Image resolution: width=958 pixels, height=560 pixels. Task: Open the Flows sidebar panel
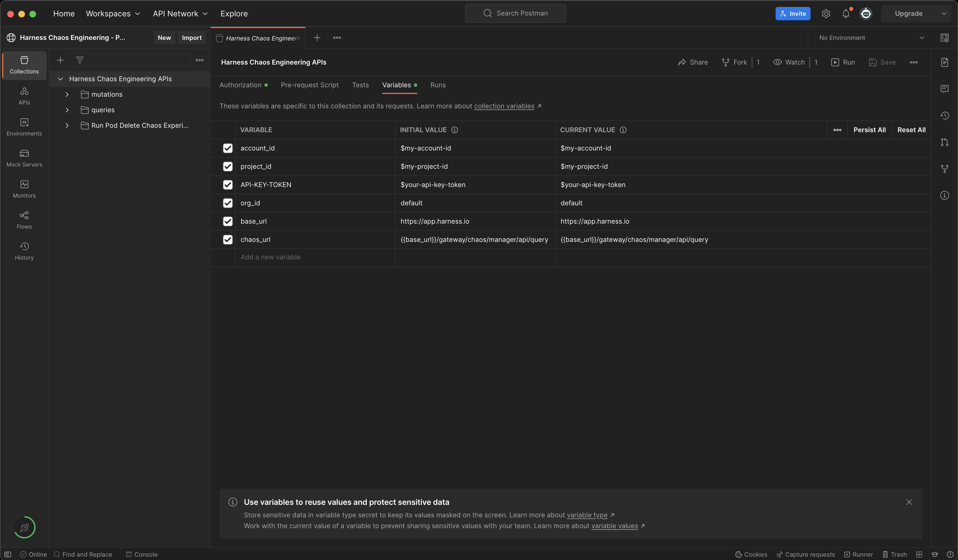24,220
